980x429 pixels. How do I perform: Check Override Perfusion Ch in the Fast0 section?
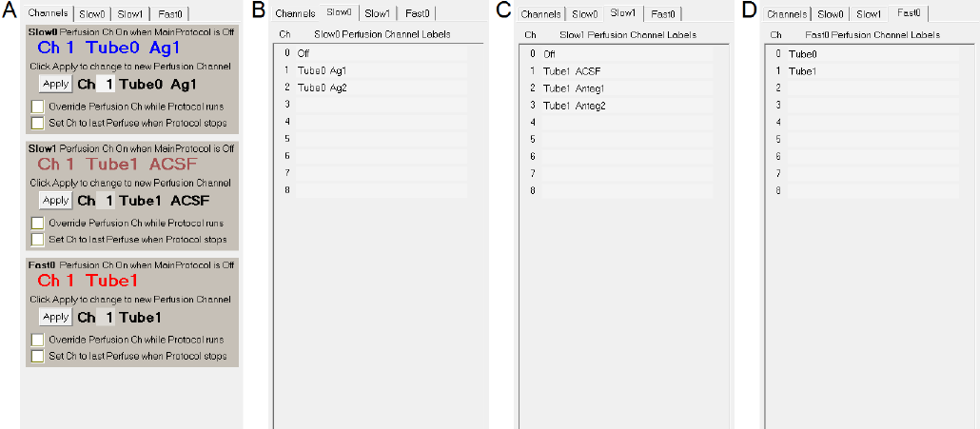coord(38,340)
